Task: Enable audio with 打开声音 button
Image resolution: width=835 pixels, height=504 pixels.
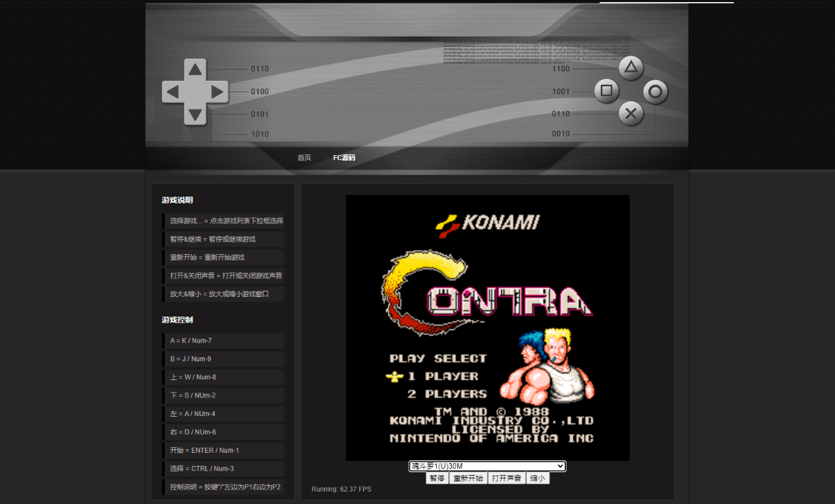Action: point(507,478)
